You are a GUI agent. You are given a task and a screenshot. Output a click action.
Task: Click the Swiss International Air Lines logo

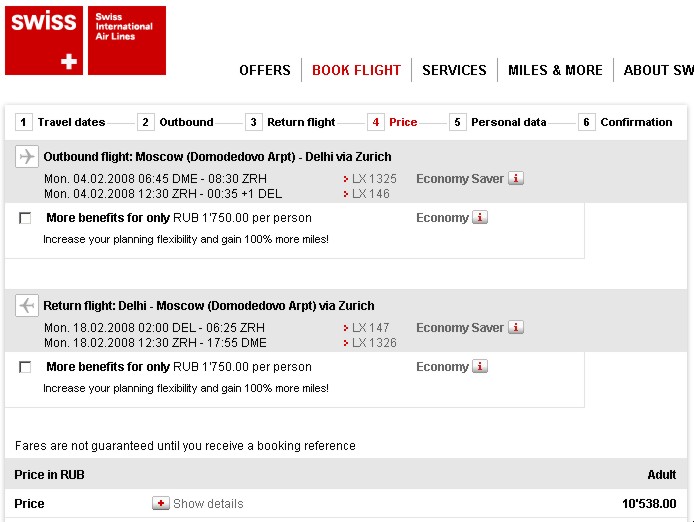point(126,40)
